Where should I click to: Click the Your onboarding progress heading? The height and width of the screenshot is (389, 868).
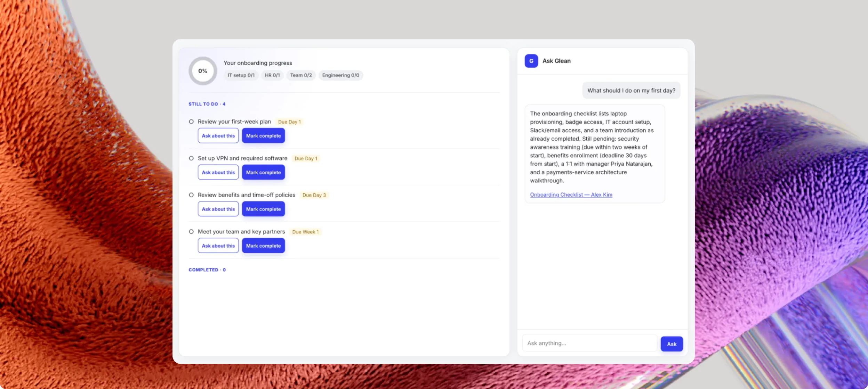(x=258, y=63)
